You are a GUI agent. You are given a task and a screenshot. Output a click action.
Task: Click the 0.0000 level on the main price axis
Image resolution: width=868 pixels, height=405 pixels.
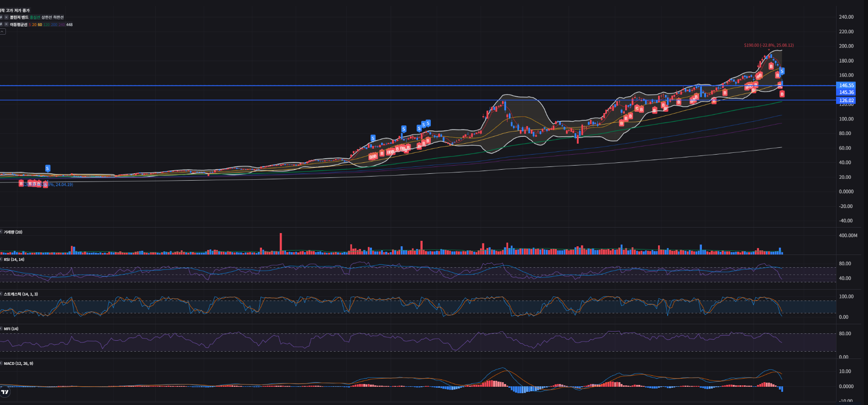click(846, 192)
